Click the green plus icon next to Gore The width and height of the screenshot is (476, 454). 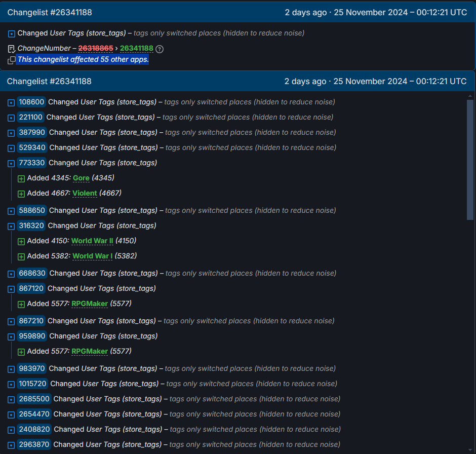click(x=21, y=178)
